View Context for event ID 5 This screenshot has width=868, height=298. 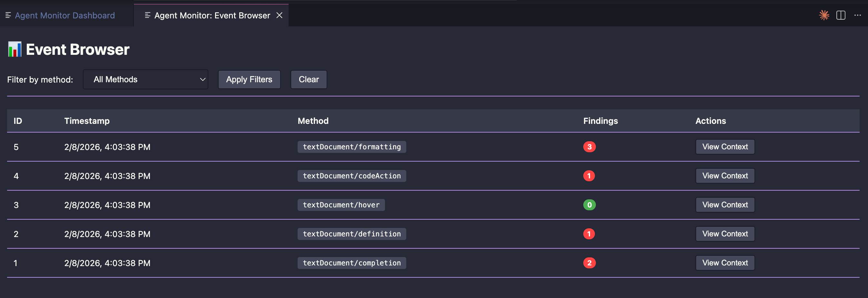tap(725, 147)
